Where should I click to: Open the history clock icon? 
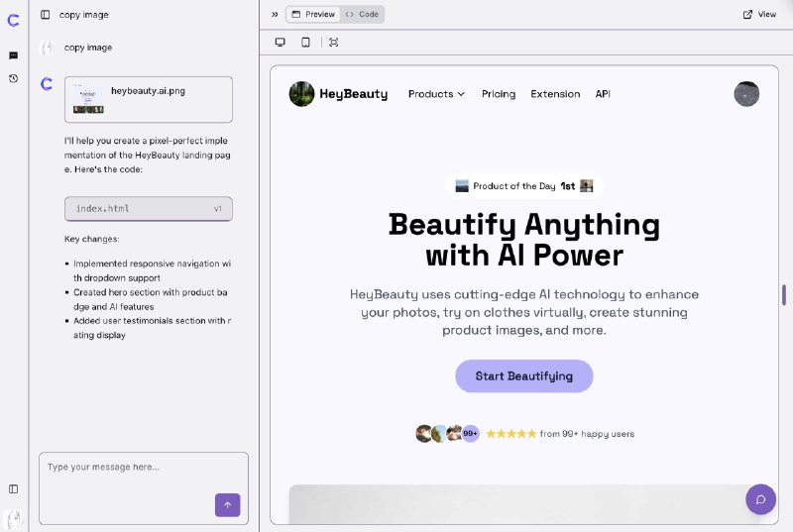coord(14,78)
